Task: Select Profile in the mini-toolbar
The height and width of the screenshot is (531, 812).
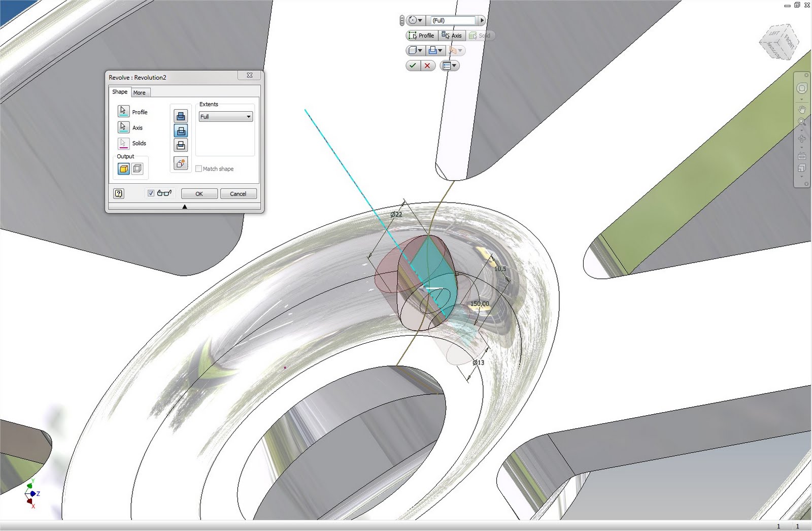Action: pos(422,36)
